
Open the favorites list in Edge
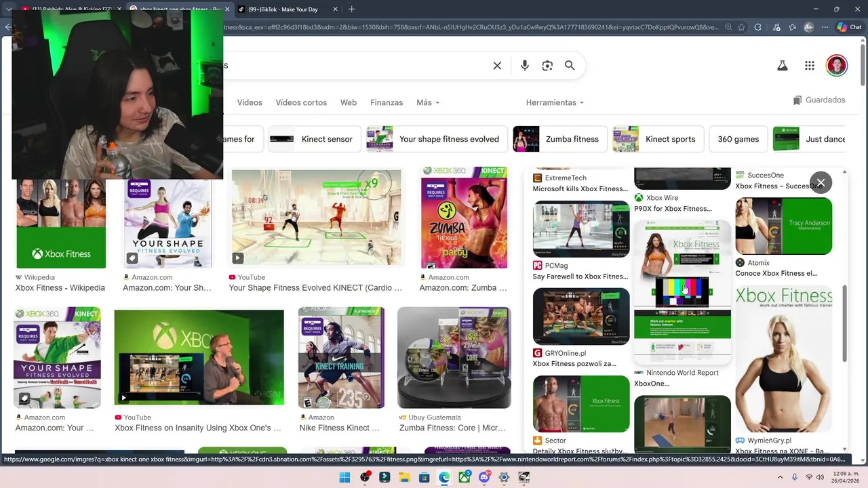[x=792, y=27]
